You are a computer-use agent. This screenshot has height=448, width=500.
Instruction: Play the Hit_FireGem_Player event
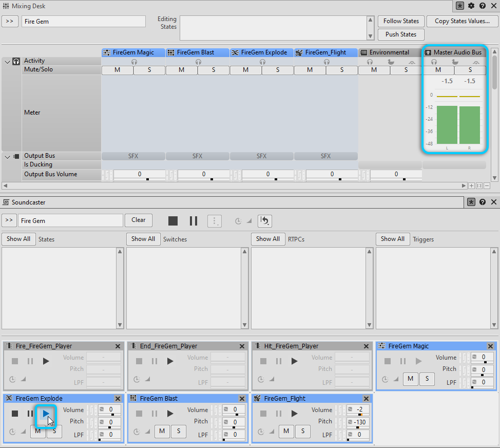tap(294, 361)
